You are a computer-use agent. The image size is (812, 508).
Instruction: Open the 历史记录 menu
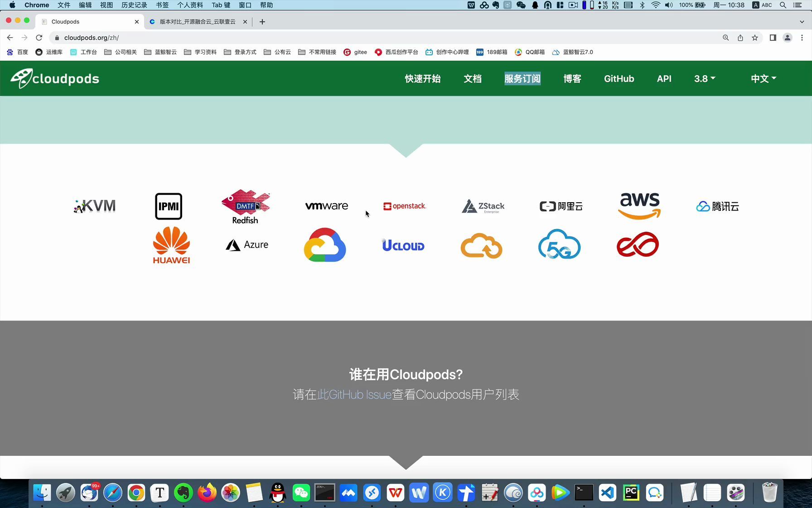click(134, 5)
